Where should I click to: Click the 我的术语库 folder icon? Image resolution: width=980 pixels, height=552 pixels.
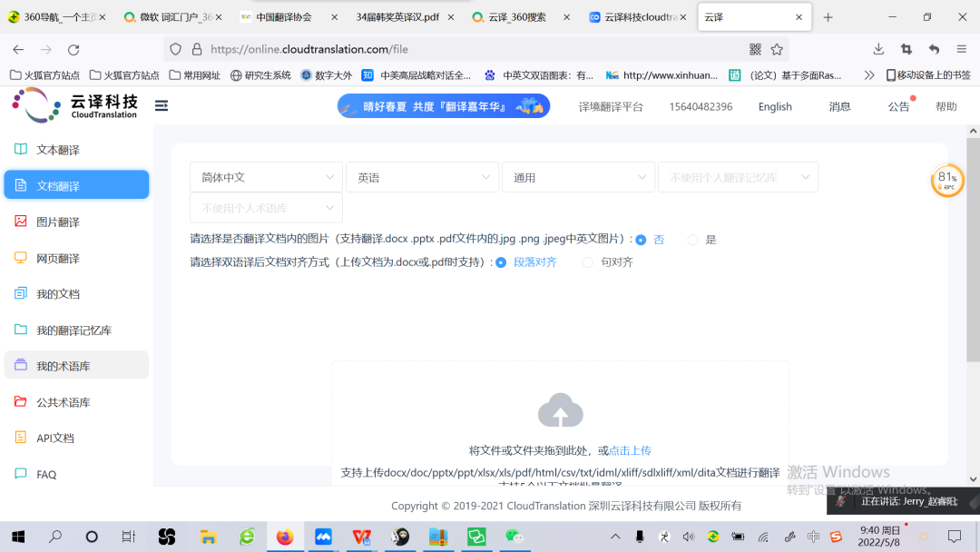(x=21, y=365)
